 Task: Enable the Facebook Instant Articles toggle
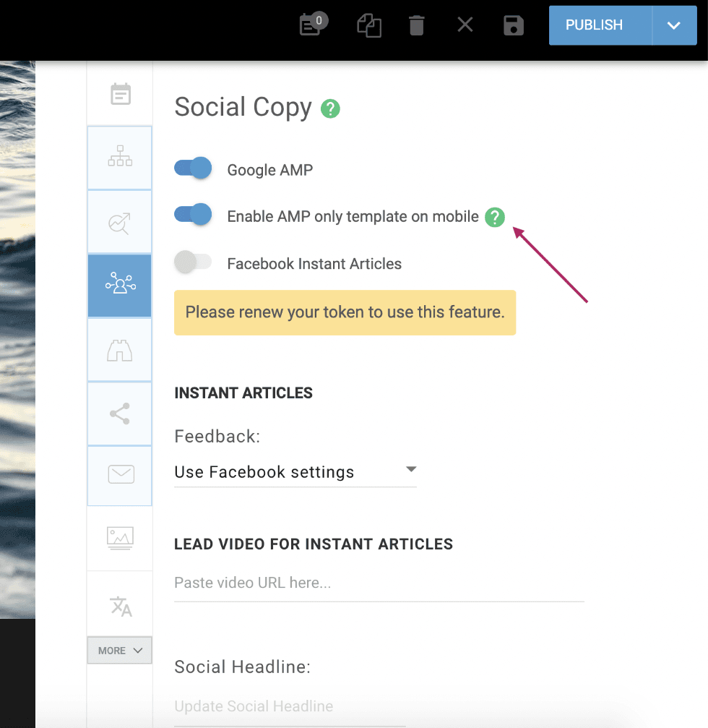click(192, 262)
